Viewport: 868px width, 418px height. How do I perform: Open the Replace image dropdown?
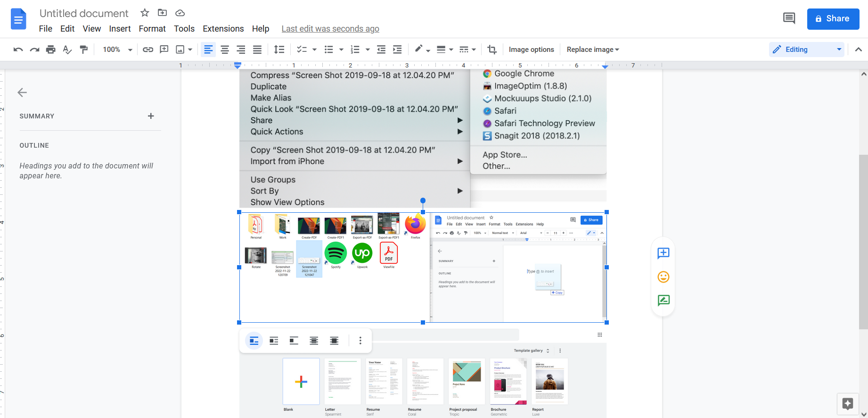(x=593, y=50)
